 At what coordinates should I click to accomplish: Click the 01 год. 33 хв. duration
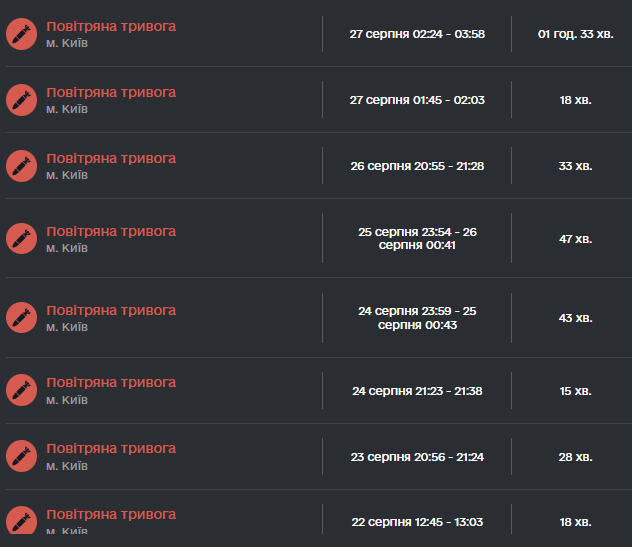(576, 34)
